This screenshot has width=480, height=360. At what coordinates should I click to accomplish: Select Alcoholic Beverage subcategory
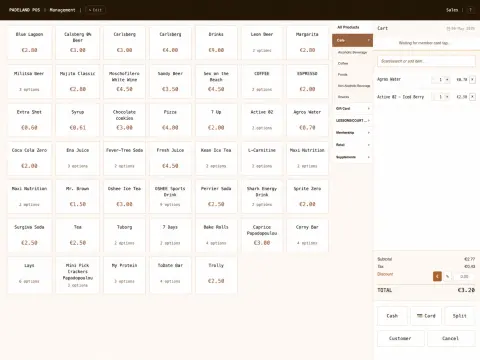(352, 52)
